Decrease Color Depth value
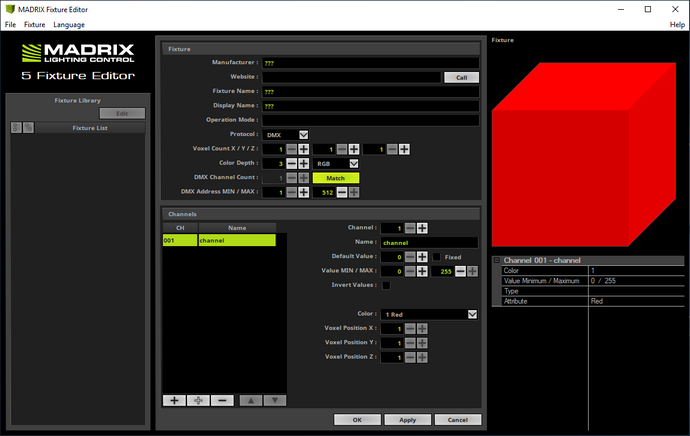Image resolution: width=690 pixels, height=436 pixels. (292, 164)
